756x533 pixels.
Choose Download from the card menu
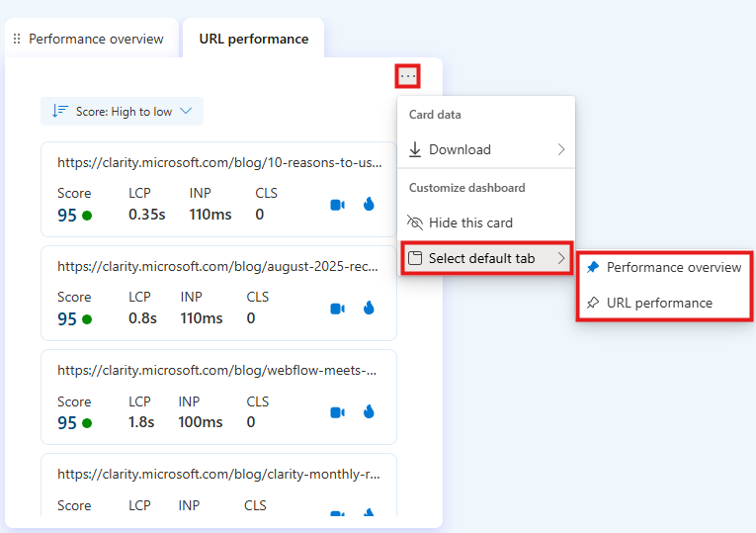click(486, 149)
